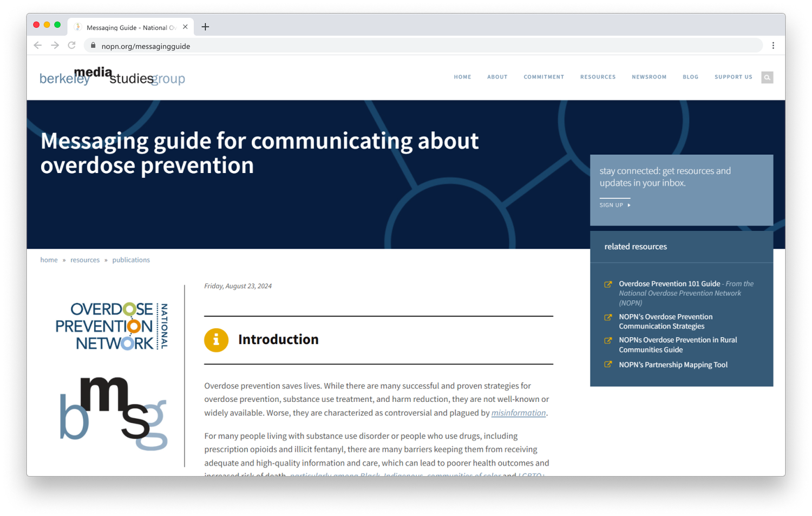
Task: Navigate to resources via the breadcrumb
Action: point(85,260)
